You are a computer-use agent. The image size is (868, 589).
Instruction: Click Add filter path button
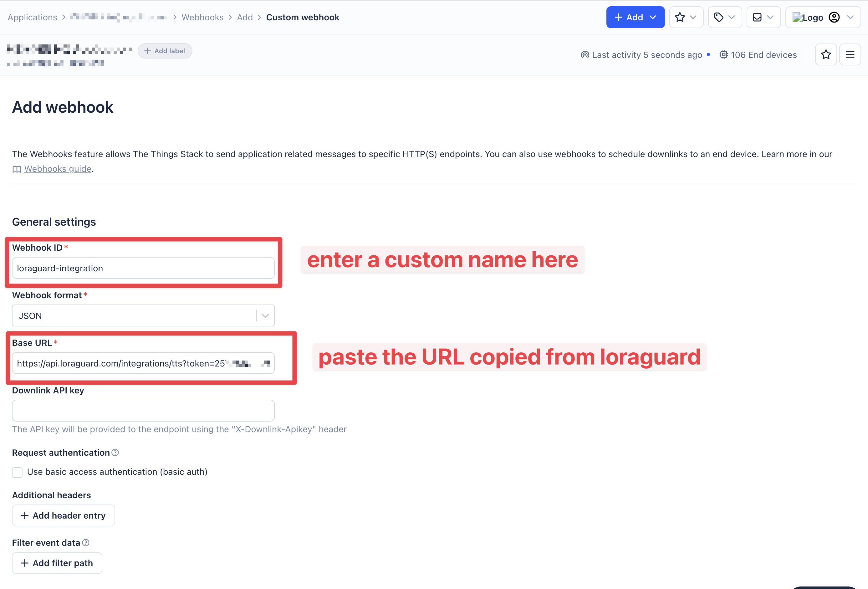pos(57,563)
